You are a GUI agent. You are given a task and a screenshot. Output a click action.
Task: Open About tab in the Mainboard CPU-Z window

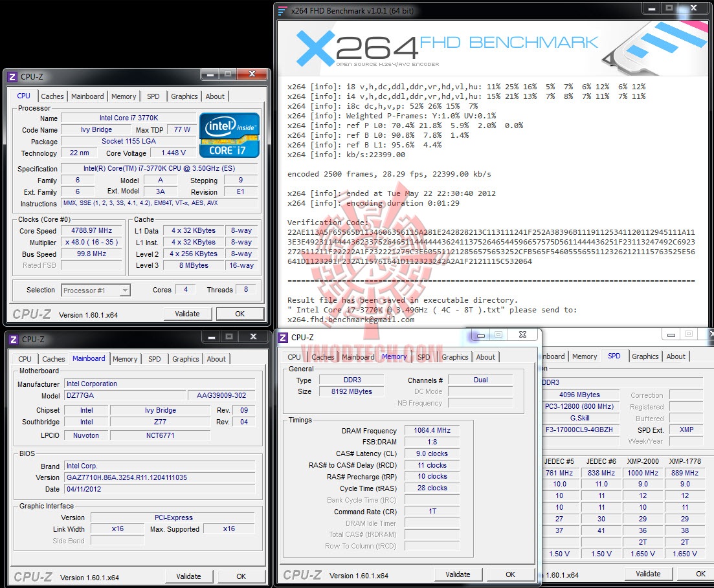pos(216,359)
